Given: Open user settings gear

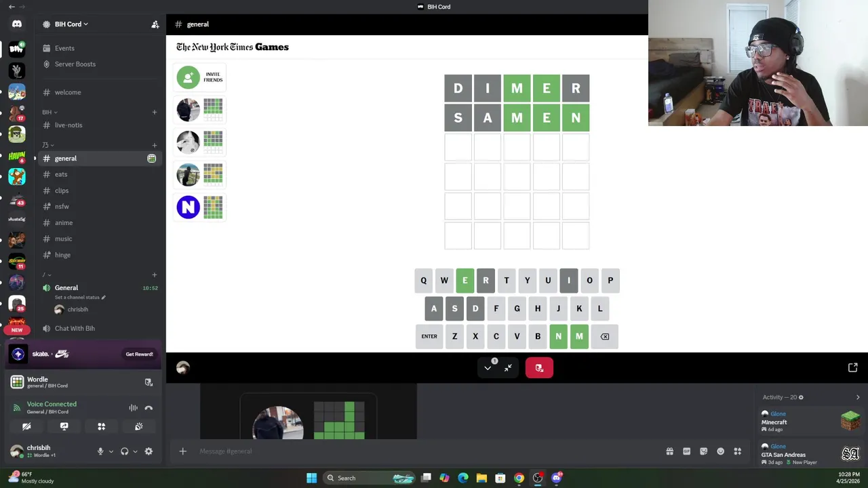Looking at the screenshot, I should (x=149, y=451).
